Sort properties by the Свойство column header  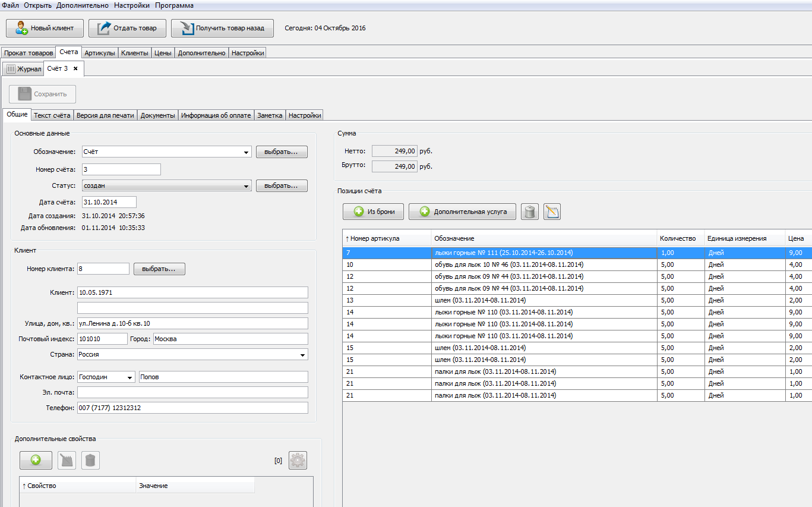click(78, 486)
